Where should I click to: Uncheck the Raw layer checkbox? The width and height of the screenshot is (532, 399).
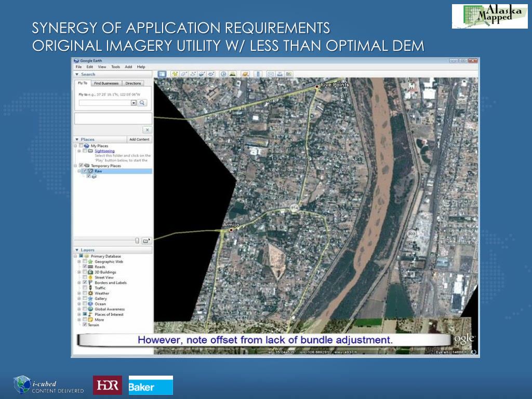[x=85, y=171]
